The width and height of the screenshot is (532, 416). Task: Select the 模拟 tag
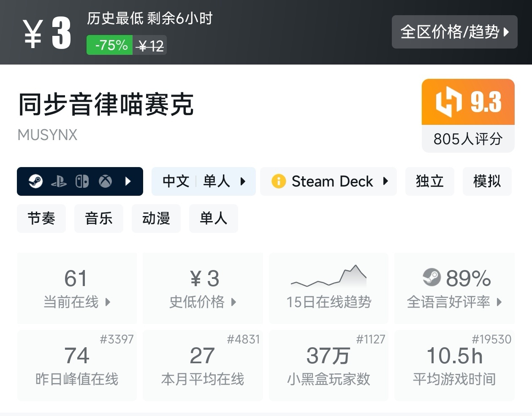point(487,181)
